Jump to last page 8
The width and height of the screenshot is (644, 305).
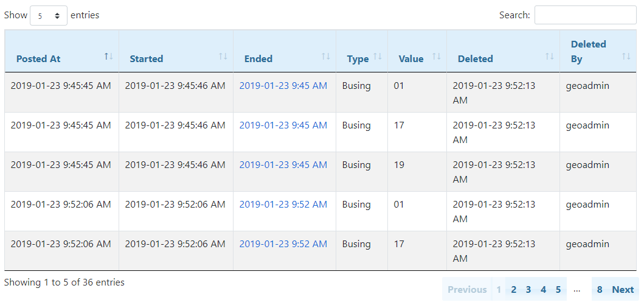click(x=600, y=290)
